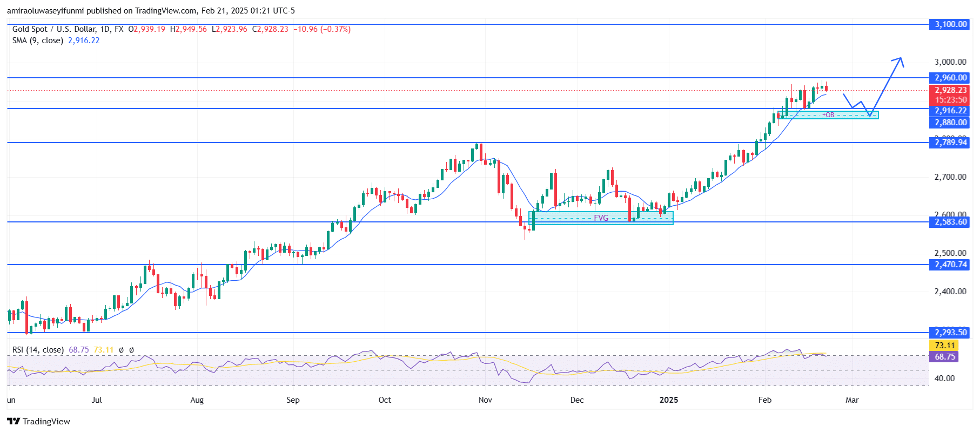Screen dimensions: 980x433
Task: Click the 2,960.00 price level label
Action: (950, 78)
